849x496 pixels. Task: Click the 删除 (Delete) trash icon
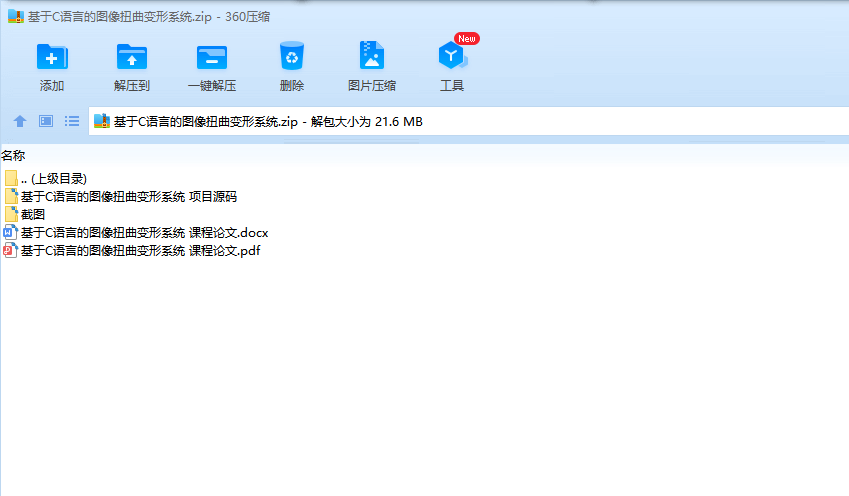tap(292, 56)
